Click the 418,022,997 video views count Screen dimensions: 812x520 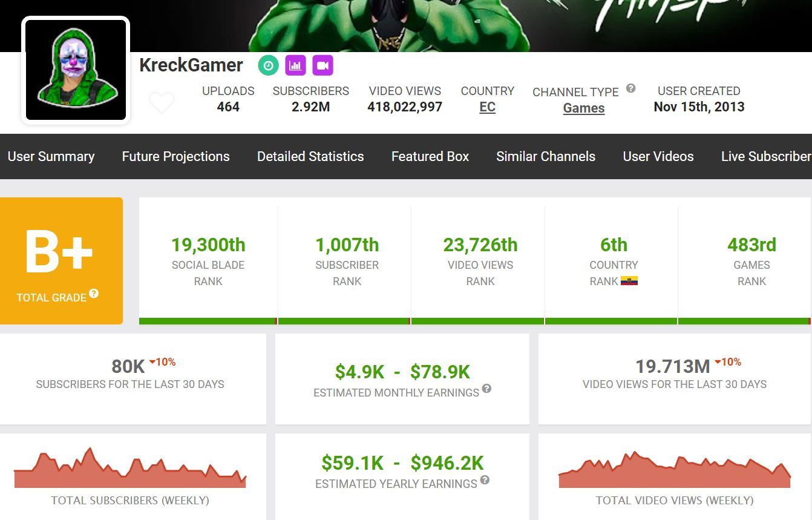point(405,107)
